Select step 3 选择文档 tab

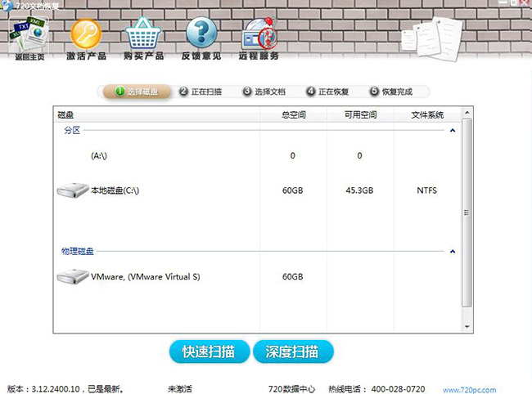(x=264, y=92)
